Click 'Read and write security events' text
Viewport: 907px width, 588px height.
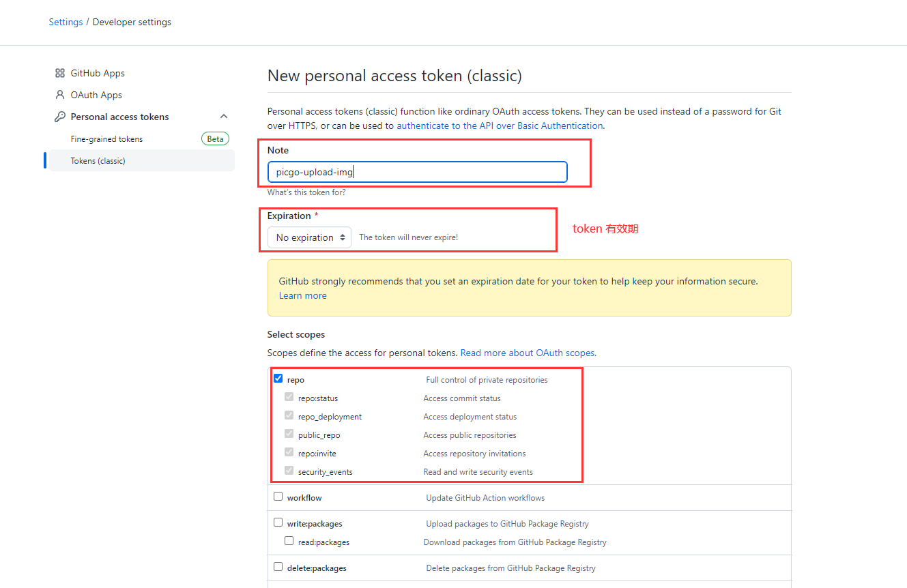coord(478,472)
